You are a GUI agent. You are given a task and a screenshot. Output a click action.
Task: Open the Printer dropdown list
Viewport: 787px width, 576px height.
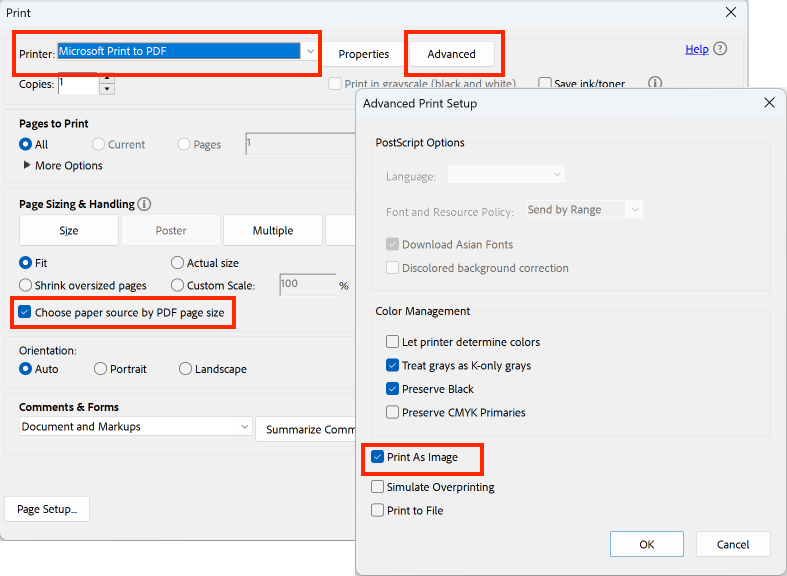[310, 51]
